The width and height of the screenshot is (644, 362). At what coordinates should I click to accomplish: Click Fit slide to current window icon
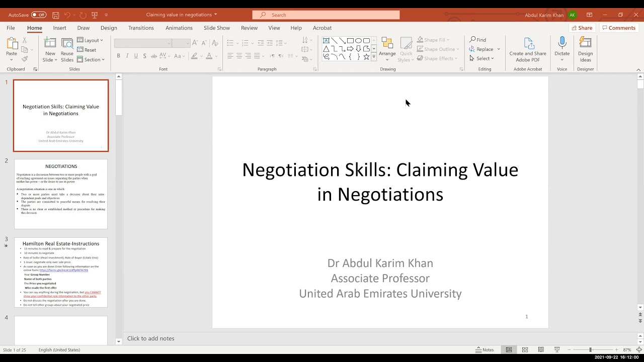click(x=638, y=350)
